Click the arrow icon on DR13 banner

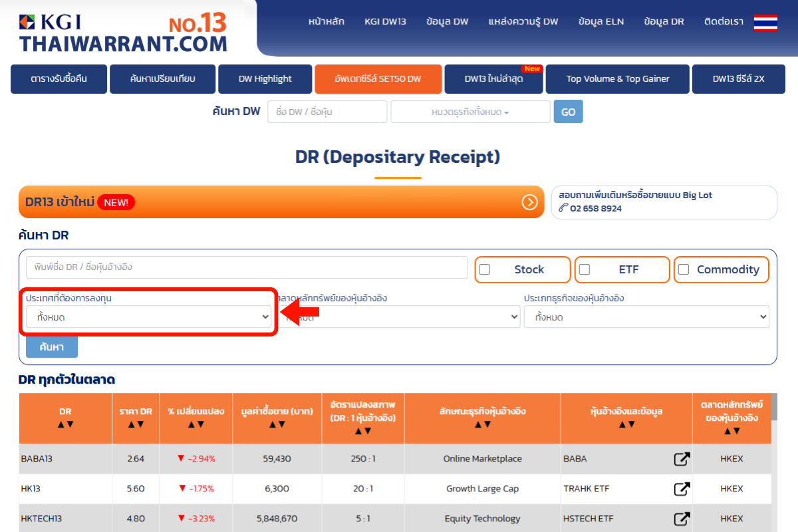click(x=529, y=202)
